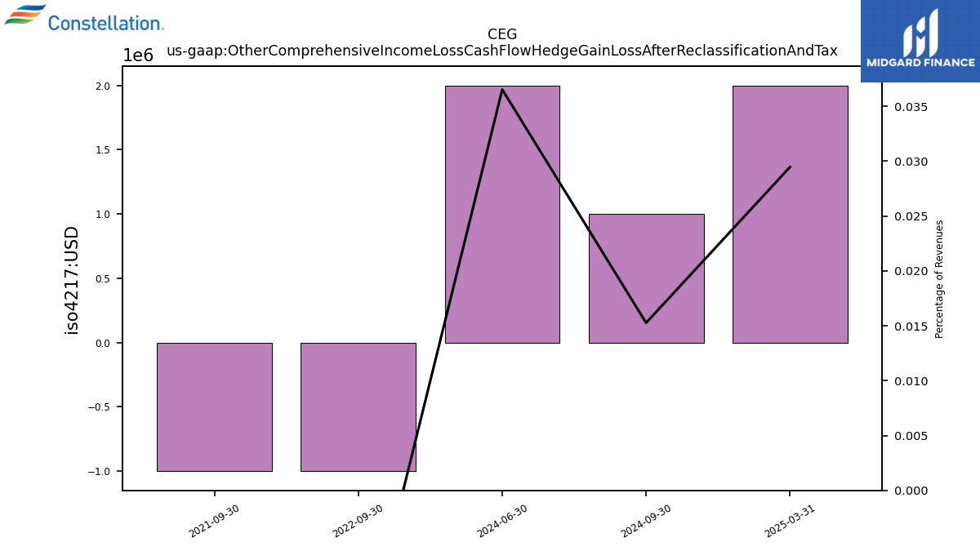Click the 2024-06-30 date tick label
The height and width of the screenshot is (551, 980).
[x=502, y=521]
